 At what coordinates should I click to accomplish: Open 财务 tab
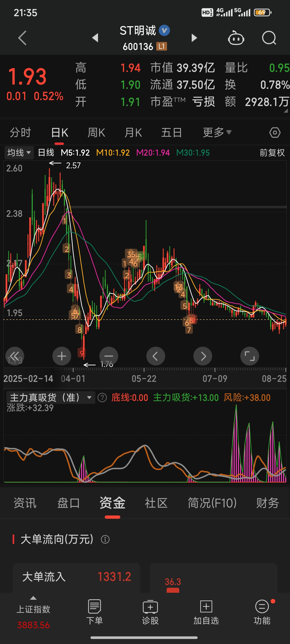267,503
